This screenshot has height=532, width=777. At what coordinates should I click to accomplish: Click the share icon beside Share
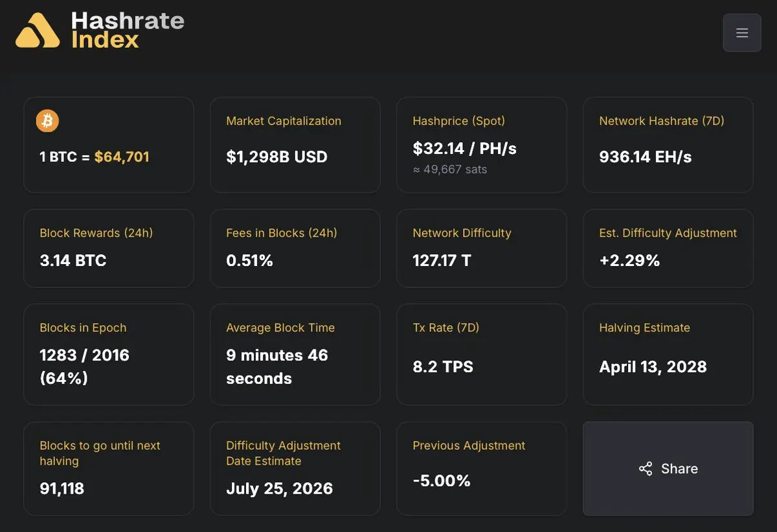click(x=646, y=469)
